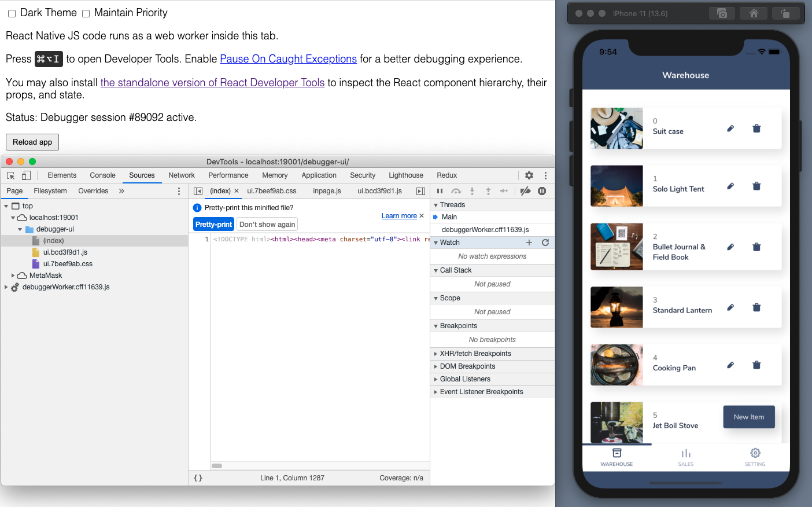The height and width of the screenshot is (507, 812).
Task: Click the Step out of current function icon
Action: [x=489, y=191]
